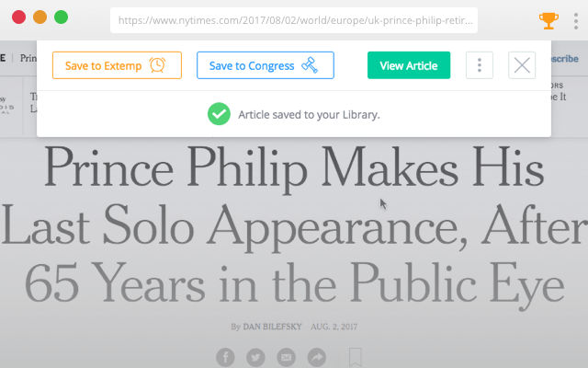
Task: Click the share arrow icon
Action: click(x=316, y=357)
